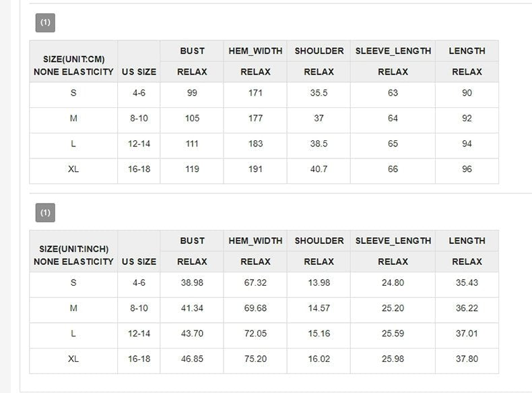Viewport: 532px width, 393px height.
Task: Click the (1) badge above the INCH table
Action: (45, 213)
